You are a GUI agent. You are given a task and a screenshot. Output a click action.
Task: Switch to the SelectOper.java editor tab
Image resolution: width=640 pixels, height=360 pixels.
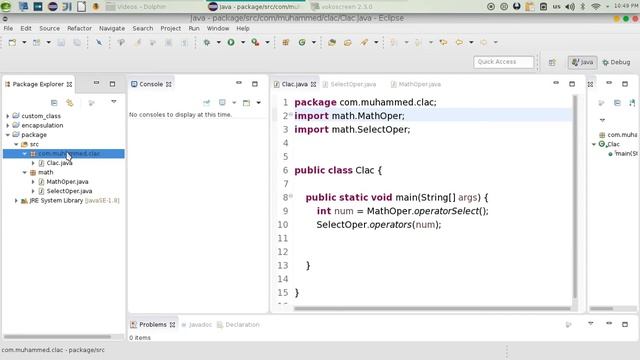[349, 84]
